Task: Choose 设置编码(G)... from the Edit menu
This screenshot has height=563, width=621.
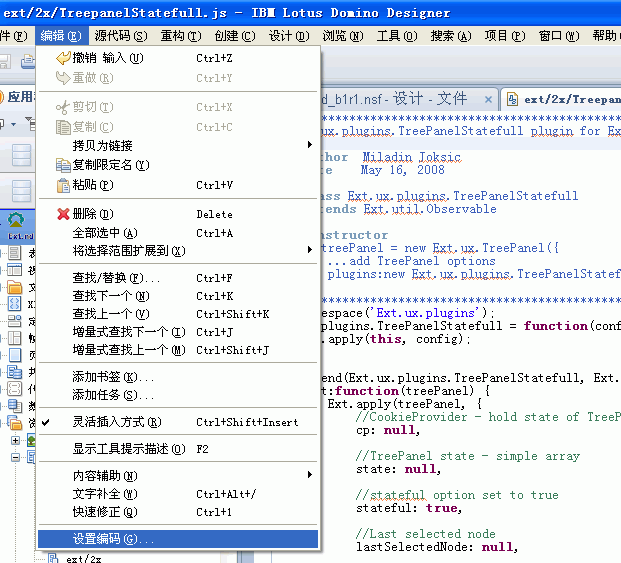Action: pyautogui.click(x=178, y=539)
